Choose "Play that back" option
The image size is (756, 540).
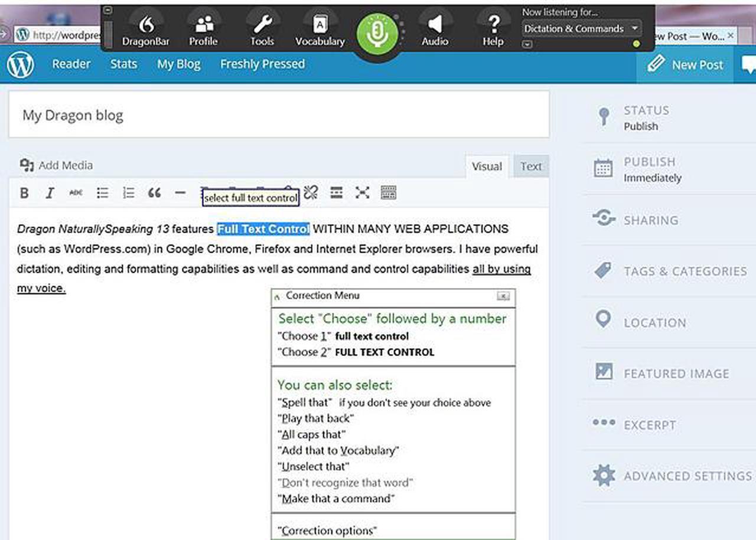(x=315, y=418)
